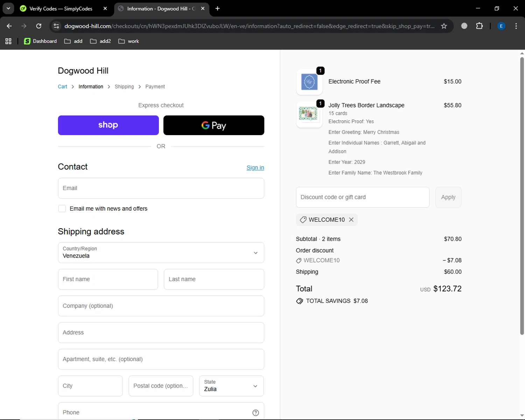Open the add bookmark folder
This screenshot has width=525, height=420.
click(73, 41)
